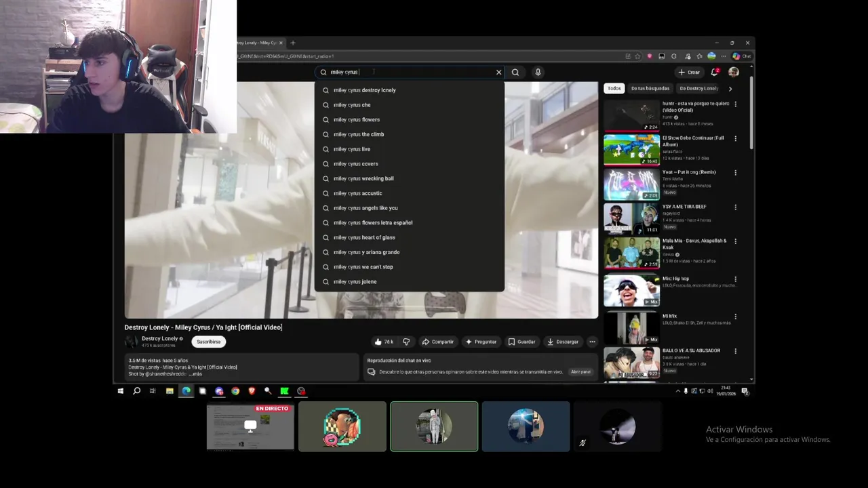
Task: Like the video with 76 k likes
Action: coord(384,342)
